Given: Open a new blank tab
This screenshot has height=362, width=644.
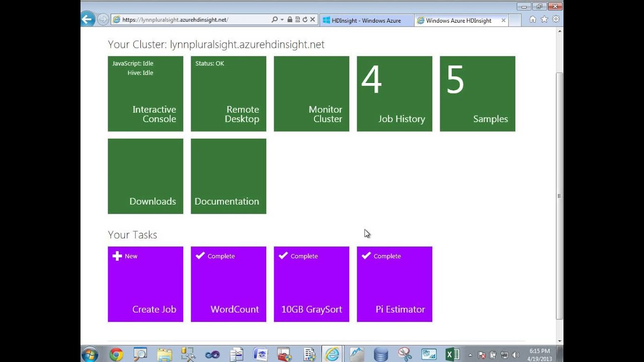Looking at the screenshot, I should [x=515, y=21].
